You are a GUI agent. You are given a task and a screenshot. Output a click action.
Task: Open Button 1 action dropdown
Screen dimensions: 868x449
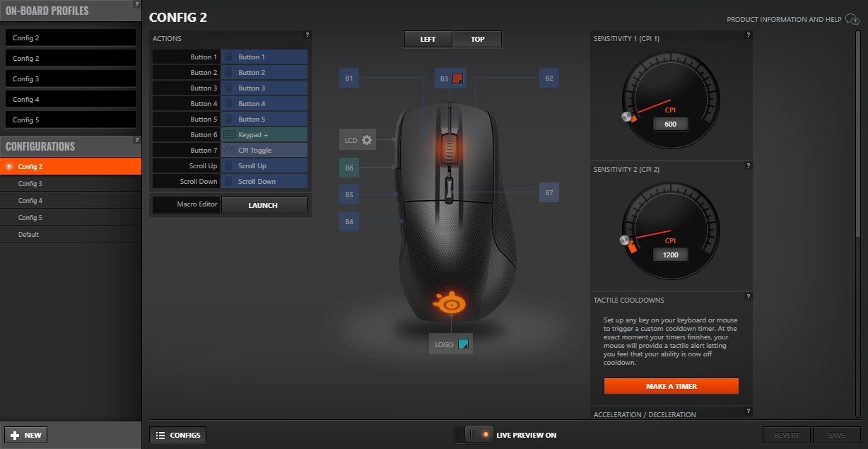pyautogui.click(x=264, y=57)
